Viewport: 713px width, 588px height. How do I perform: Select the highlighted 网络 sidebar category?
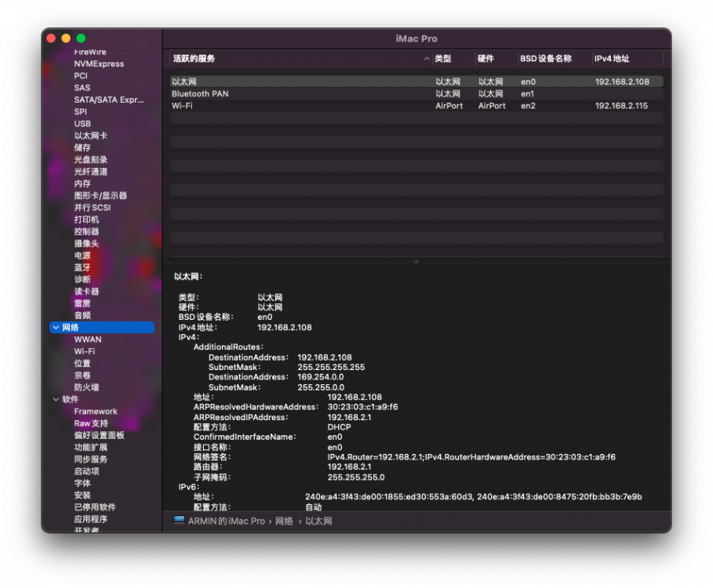(102, 327)
